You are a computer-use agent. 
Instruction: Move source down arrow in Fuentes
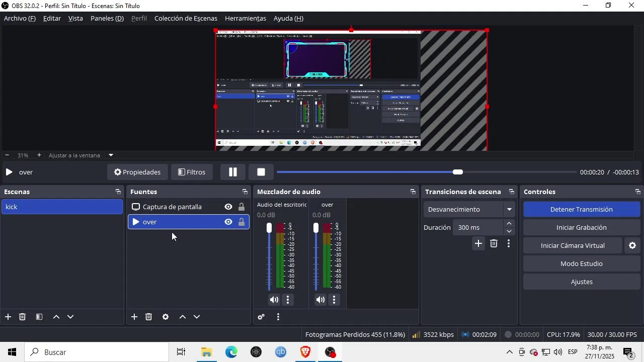point(197,317)
